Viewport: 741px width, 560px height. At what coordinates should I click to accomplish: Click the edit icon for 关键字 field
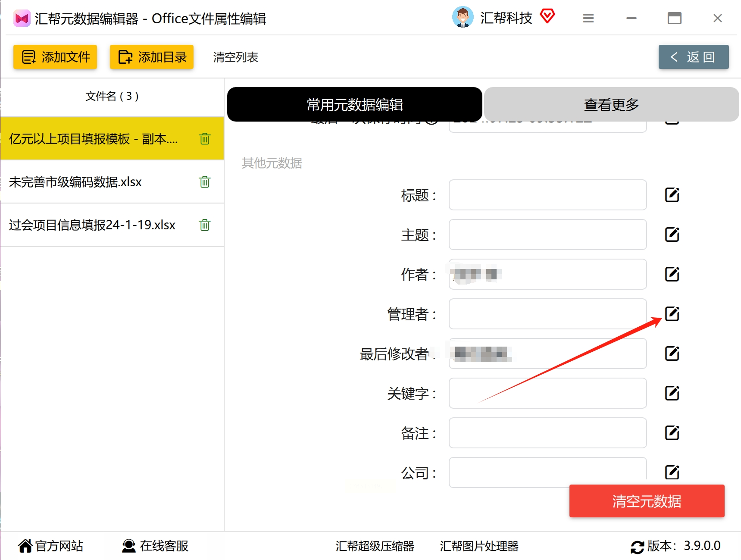[672, 393]
